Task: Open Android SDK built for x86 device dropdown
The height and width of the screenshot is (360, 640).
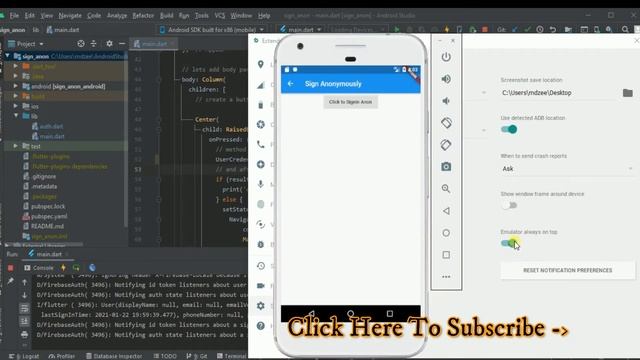Action: point(211,29)
